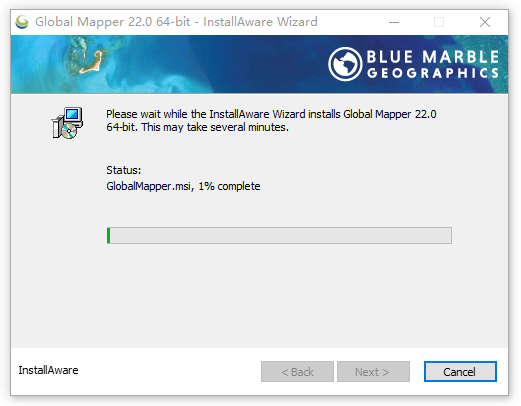
Task: Click the InstallAware footer label
Action: coord(48,370)
